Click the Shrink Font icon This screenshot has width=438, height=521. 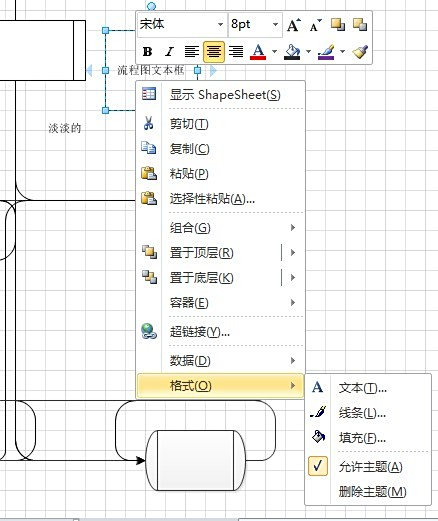(x=315, y=25)
